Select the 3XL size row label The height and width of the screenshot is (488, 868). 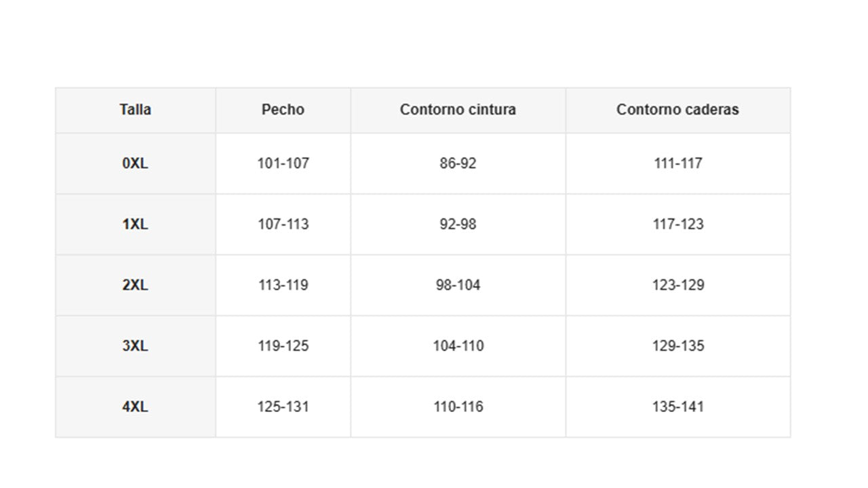(x=135, y=346)
